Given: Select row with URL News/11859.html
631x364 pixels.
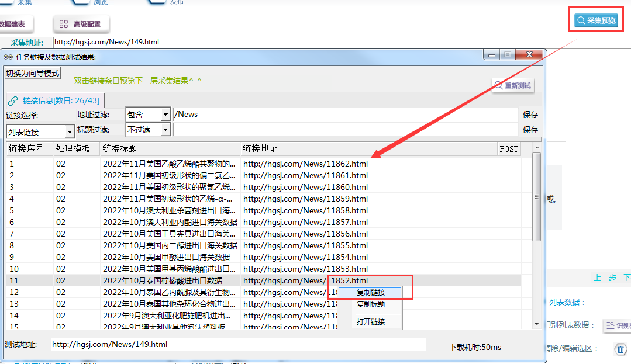Looking at the screenshot, I should (264, 199).
